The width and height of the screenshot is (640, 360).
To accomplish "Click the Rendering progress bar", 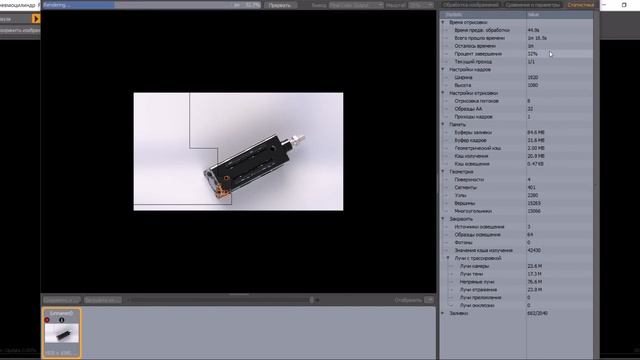I will tap(151, 5).
